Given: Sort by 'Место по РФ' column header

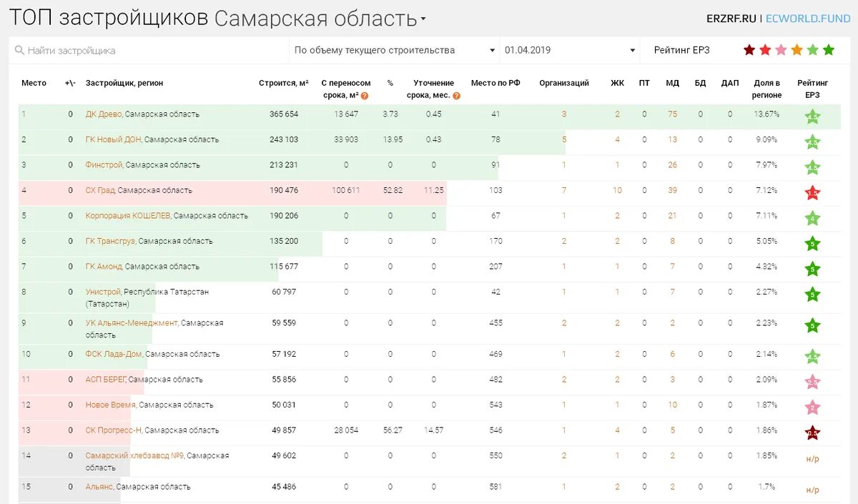Looking at the screenshot, I should click(x=495, y=83).
